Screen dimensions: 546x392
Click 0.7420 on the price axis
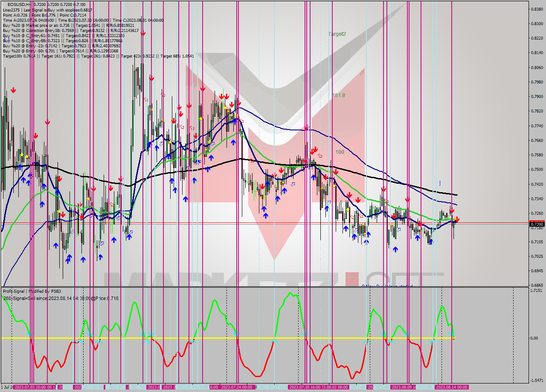coord(536,184)
